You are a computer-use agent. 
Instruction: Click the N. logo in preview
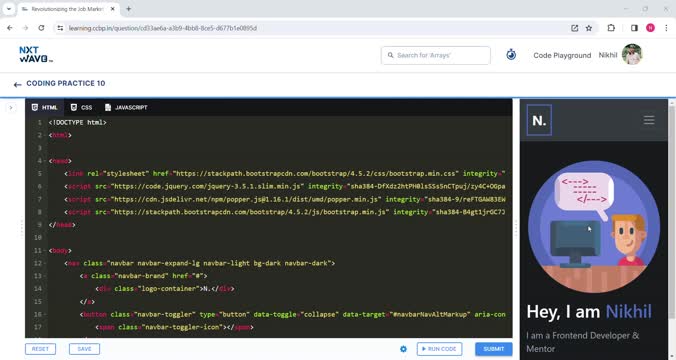point(539,120)
